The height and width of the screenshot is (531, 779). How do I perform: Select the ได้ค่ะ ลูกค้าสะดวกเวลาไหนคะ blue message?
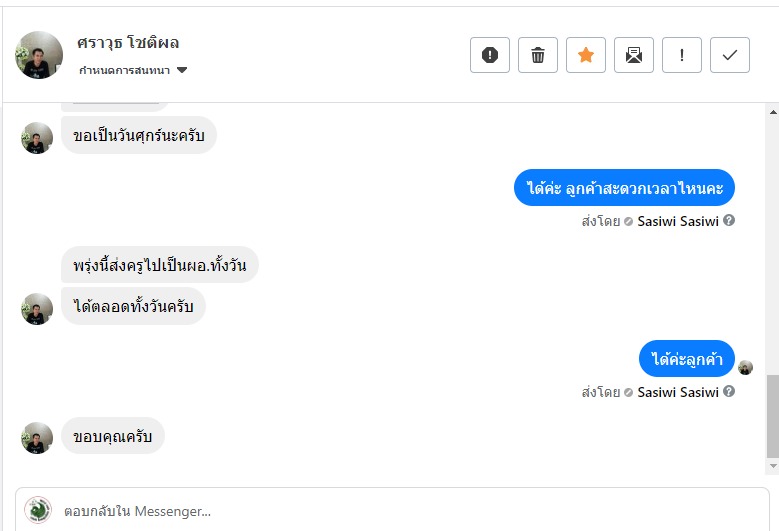tap(625, 188)
